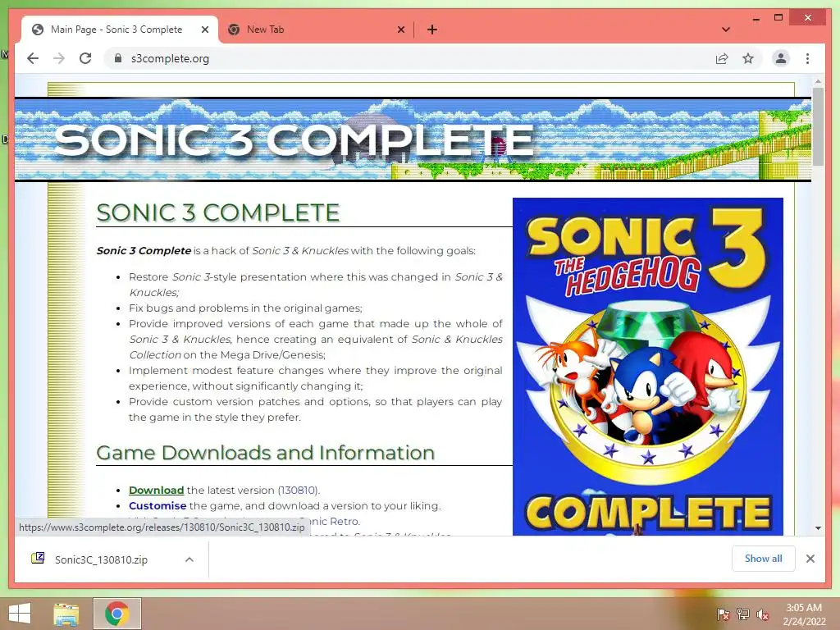Click the 130810 version number link
Viewport: 840px width, 630px height.
click(298, 491)
